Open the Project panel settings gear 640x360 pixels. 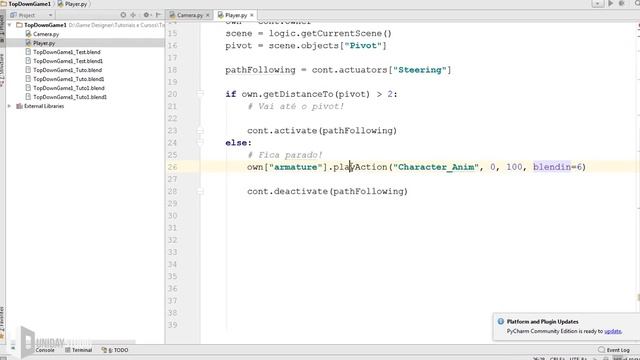coord(146,15)
